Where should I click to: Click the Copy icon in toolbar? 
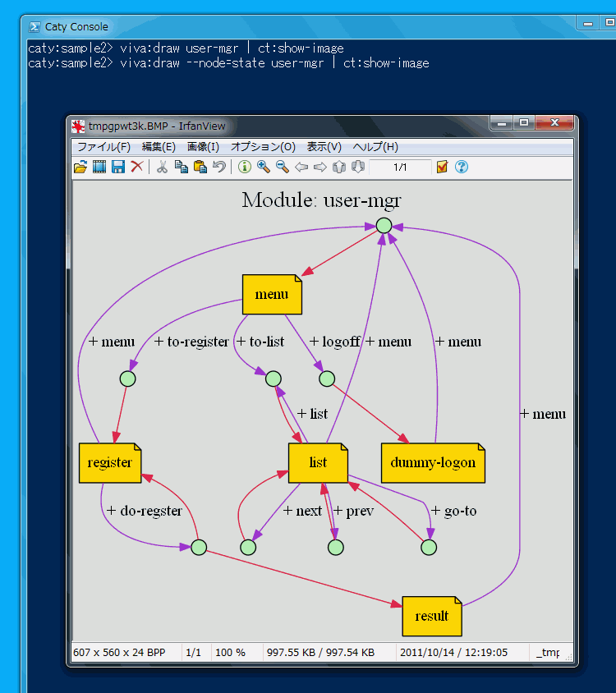pos(181,168)
